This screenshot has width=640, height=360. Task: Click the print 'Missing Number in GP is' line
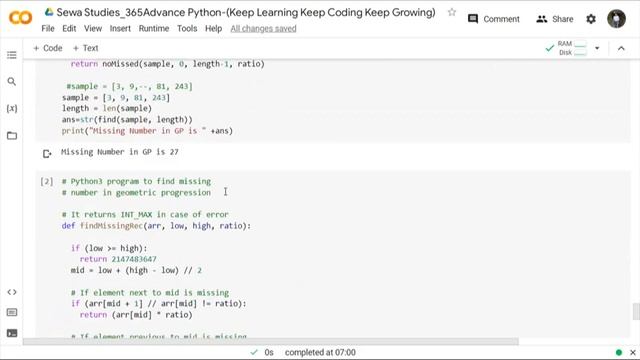pos(147,131)
